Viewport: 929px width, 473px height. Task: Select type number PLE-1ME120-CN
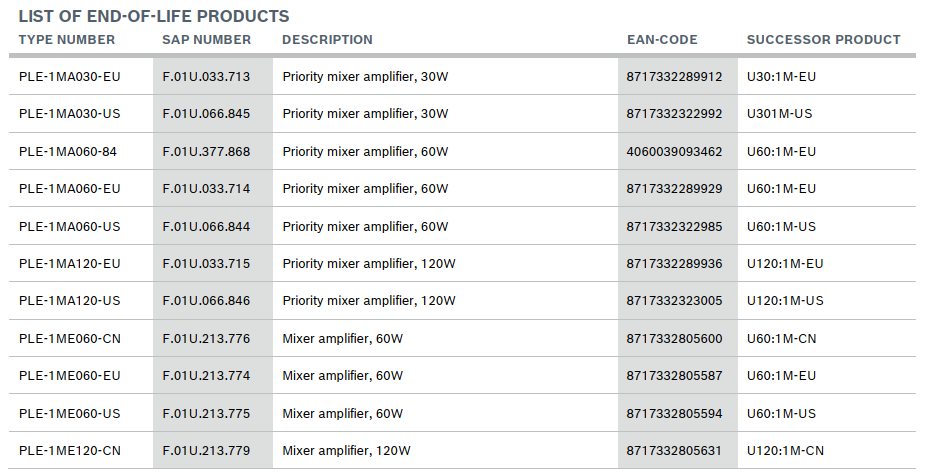click(70, 451)
